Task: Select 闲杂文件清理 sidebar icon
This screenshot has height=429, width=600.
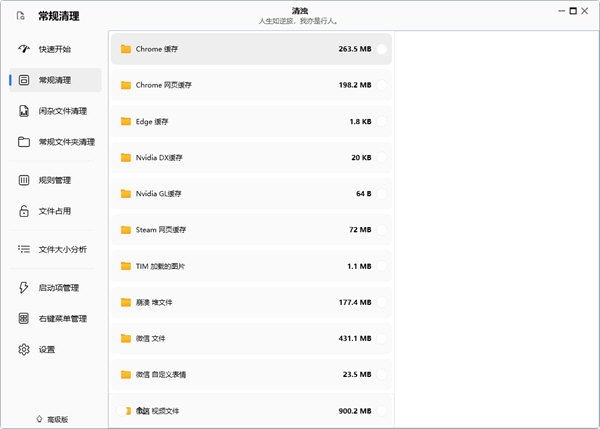Action: (24, 111)
